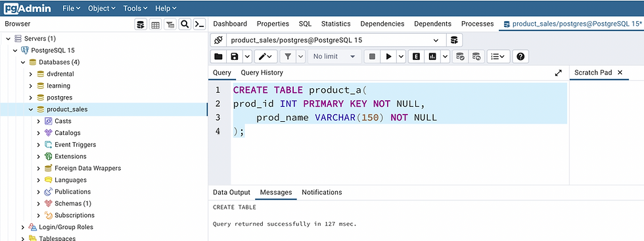Click the Event Triggers node icon

(48, 145)
